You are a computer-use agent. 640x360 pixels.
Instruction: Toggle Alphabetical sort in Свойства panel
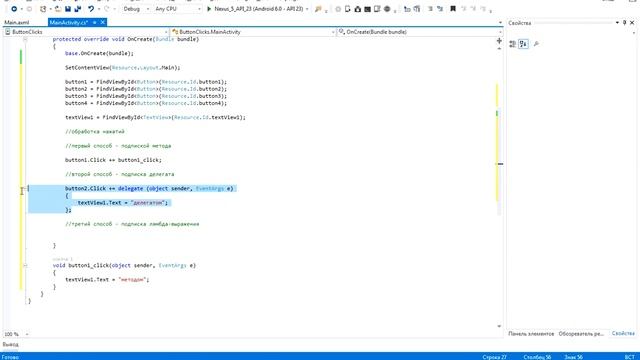pyautogui.click(x=523, y=44)
